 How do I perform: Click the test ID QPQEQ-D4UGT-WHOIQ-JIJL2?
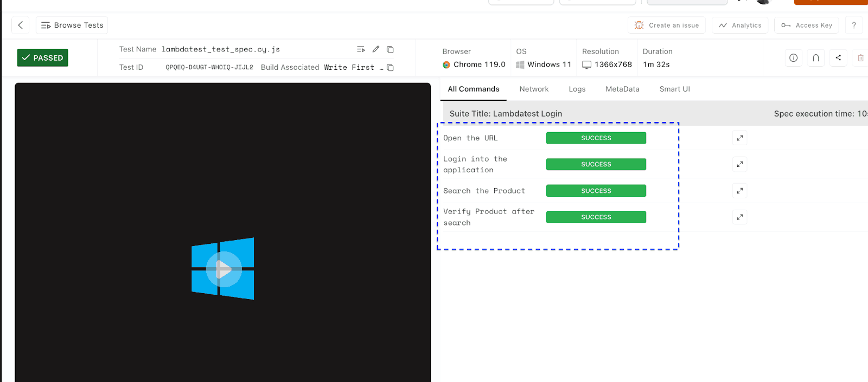pyautogui.click(x=209, y=68)
